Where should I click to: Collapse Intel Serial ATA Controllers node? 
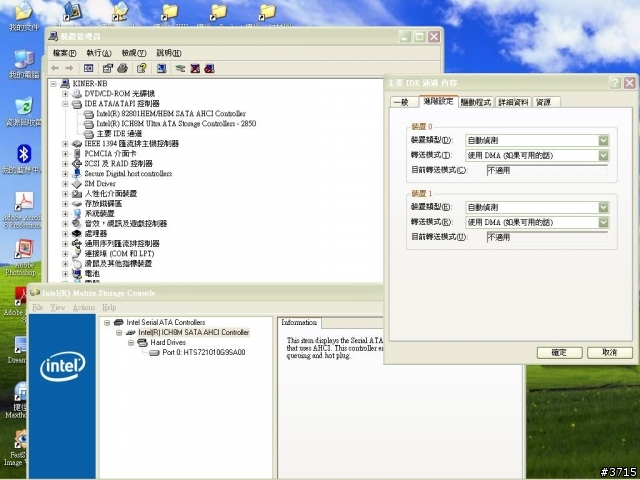(x=107, y=322)
